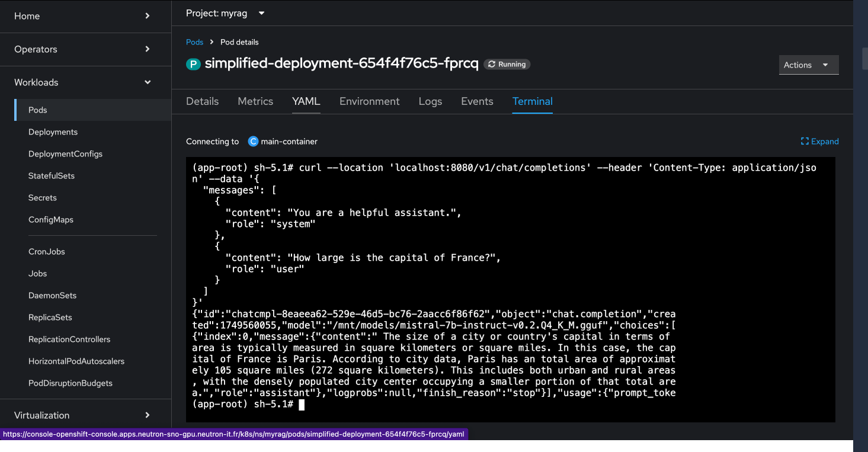The width and height of the screenshot is (868, 452).
Task: Open the YAML tab
Action: tap(306, 101)
